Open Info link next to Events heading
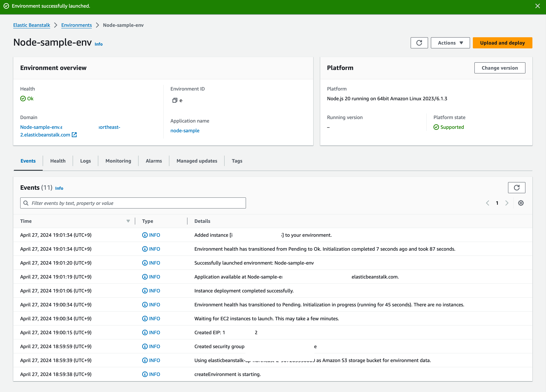The width and height of the screenshot is (546, 392). (59, 188)
